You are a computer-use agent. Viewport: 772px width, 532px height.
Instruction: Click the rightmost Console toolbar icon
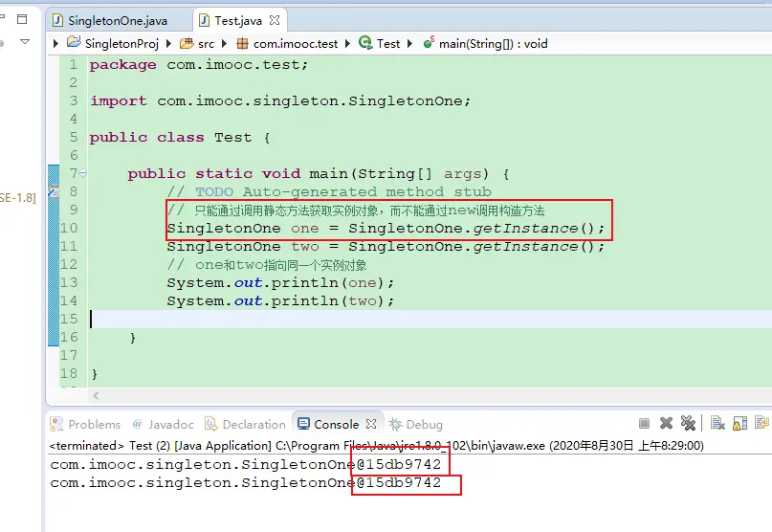[762, 424]
